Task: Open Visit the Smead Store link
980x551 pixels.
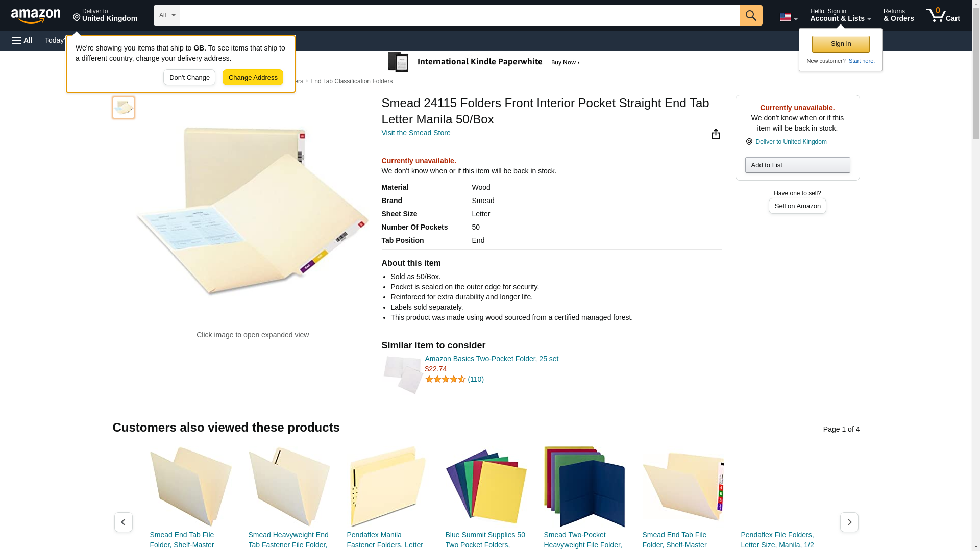Action: pos(416,133)
